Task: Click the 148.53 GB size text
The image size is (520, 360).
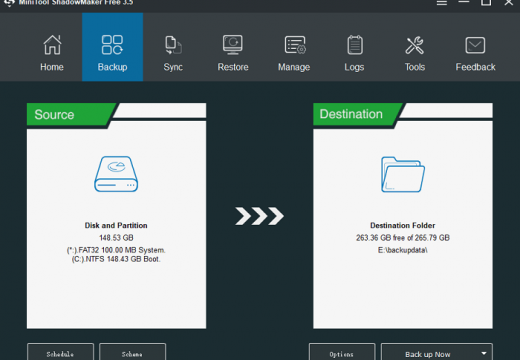Action: (x=116, y=238)
